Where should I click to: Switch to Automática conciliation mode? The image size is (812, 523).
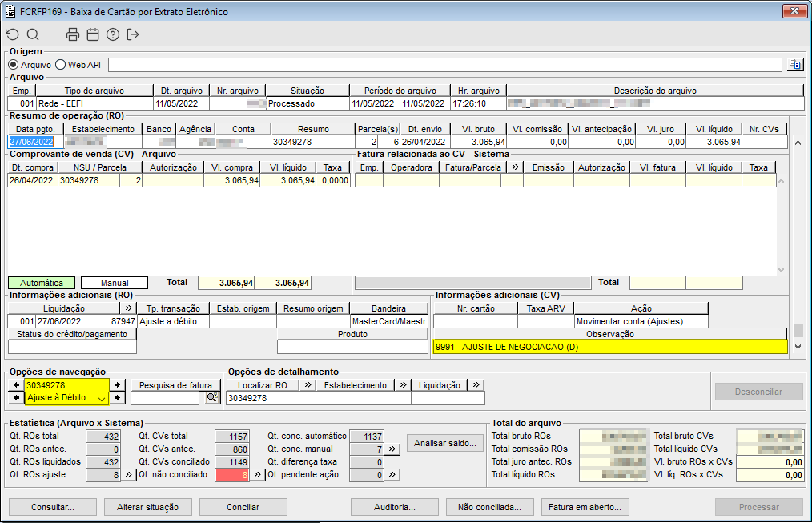coord(42,283)
